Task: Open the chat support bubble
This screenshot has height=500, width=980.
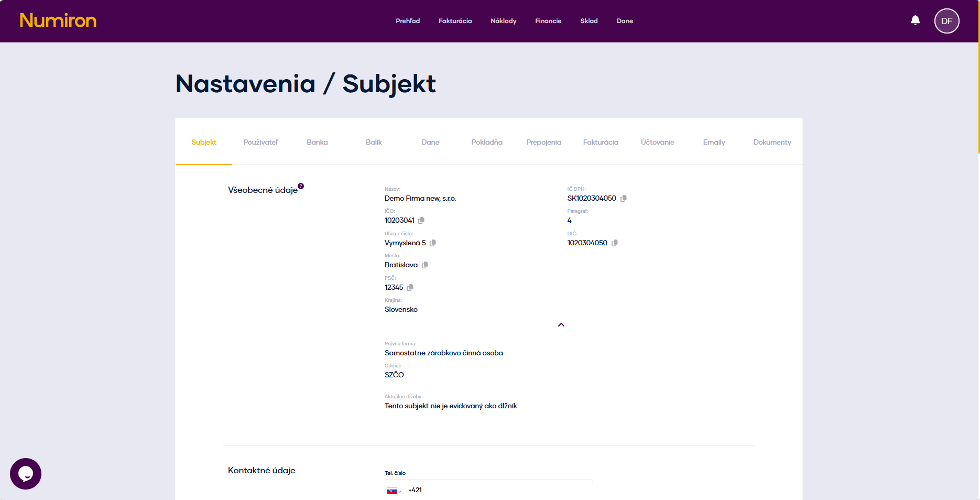Action: coord(25,474)
